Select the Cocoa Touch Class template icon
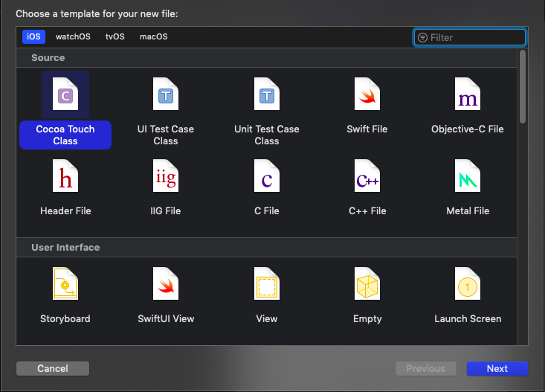 [x=65, y=94]
